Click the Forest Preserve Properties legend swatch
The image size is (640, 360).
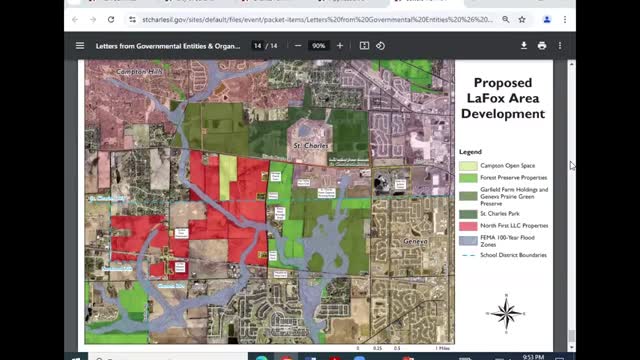(468, 178)
